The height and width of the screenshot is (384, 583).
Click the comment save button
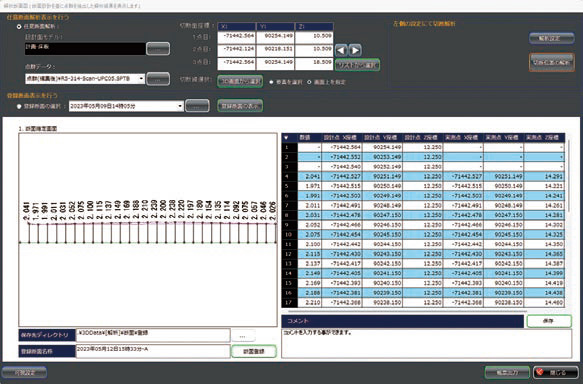(549, 321)
